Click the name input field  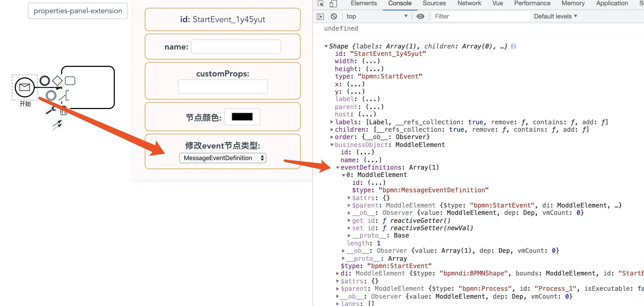236,47
